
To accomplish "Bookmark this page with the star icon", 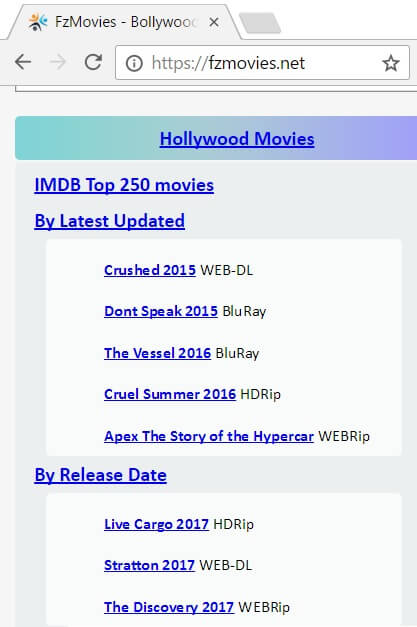I will [391, 63].
